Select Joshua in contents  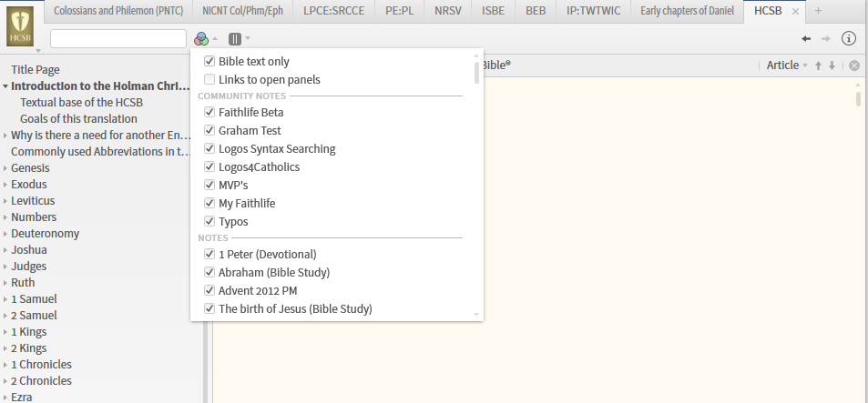coord(29,250)
